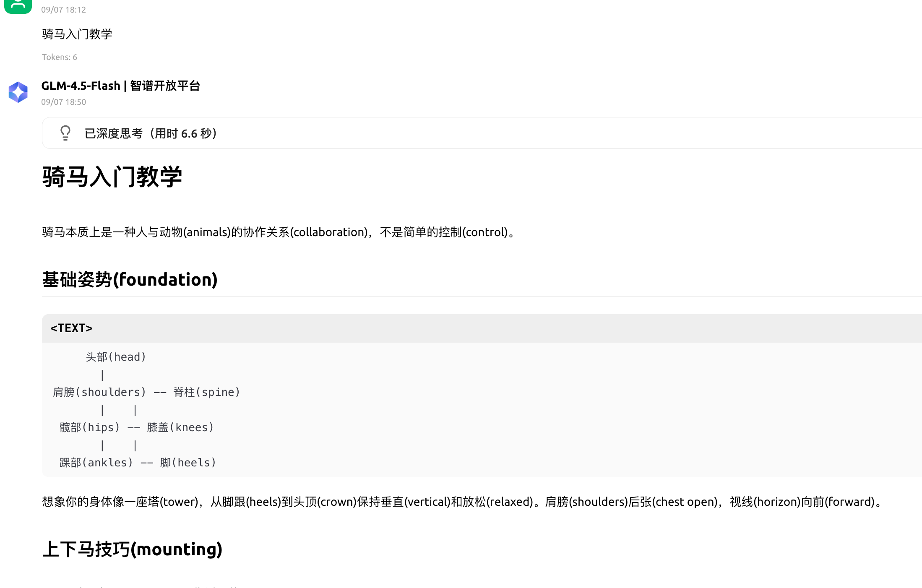Click the 髋部(hips) -- 膝盖(knees) code line
The width and height of the screenshot is (922, 588).
point(137,427)
